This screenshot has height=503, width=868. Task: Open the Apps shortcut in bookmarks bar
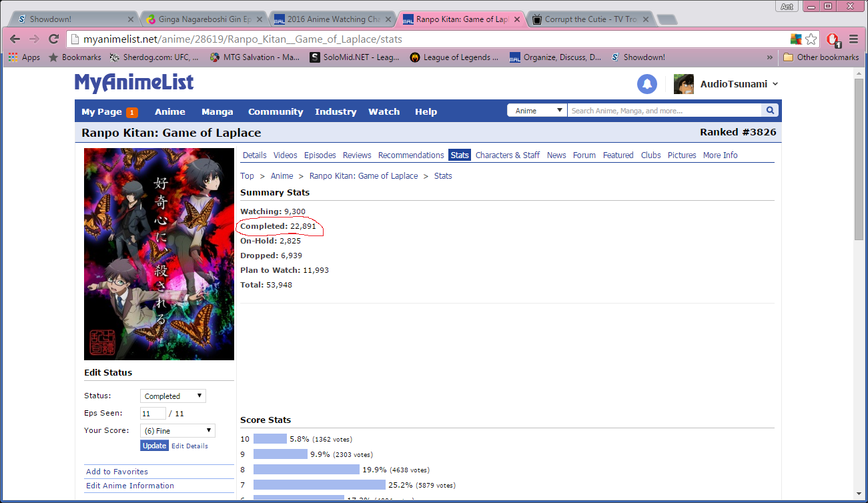24,57
